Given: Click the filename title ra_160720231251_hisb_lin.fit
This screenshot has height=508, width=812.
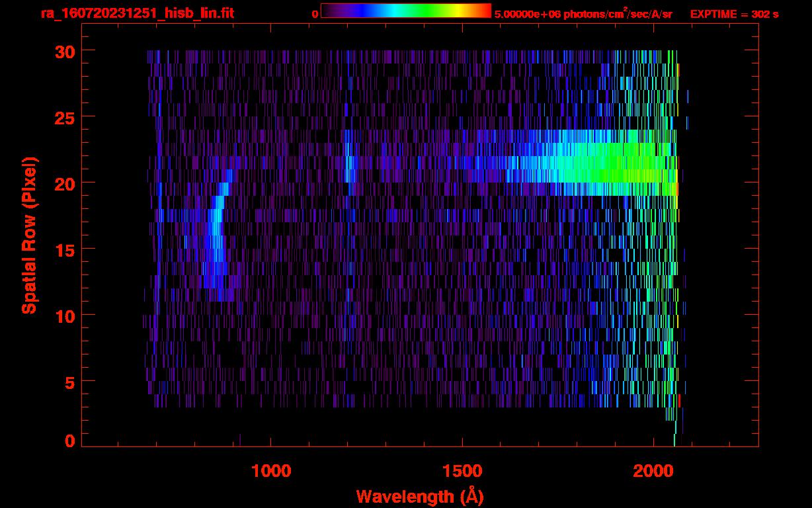Looking at the screenshot, I should click(137, 13).
